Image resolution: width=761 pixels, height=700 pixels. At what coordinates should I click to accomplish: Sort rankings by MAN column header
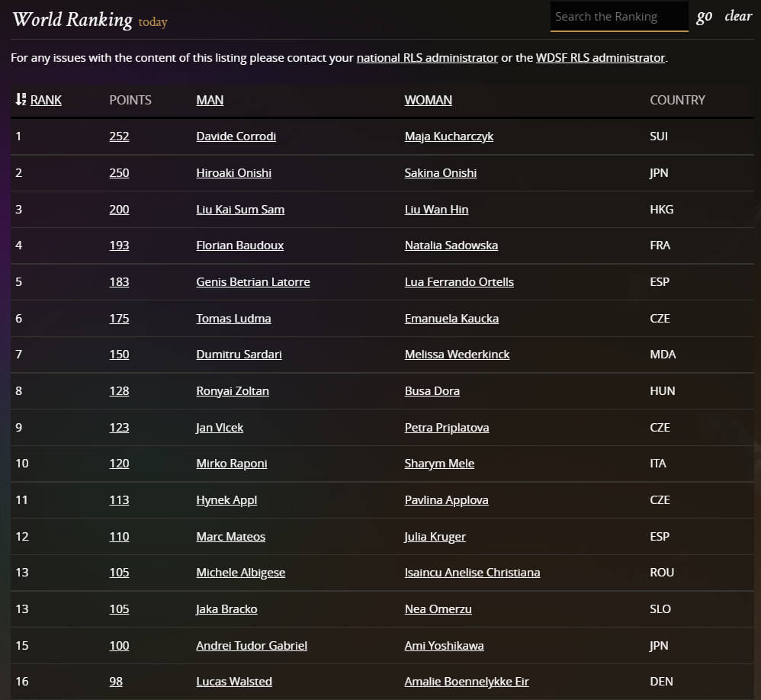pos(210,100)
